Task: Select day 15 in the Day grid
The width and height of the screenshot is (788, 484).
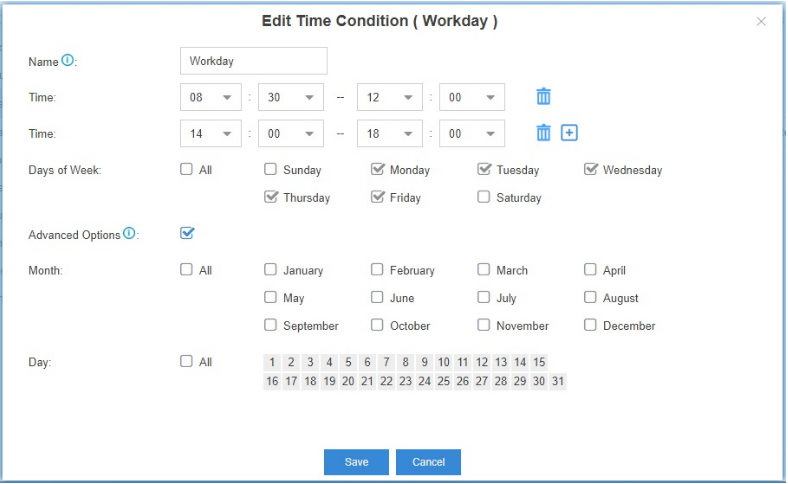Action: click(x=539, y=362)
